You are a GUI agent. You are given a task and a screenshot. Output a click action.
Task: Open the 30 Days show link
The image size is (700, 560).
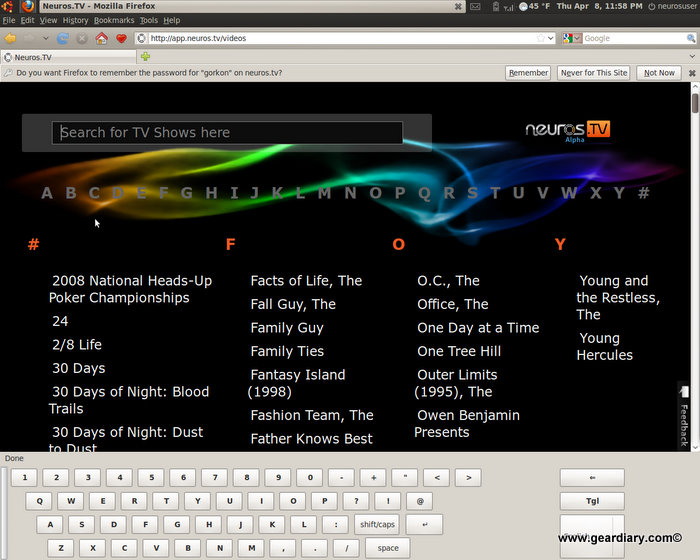click(79, 368)
